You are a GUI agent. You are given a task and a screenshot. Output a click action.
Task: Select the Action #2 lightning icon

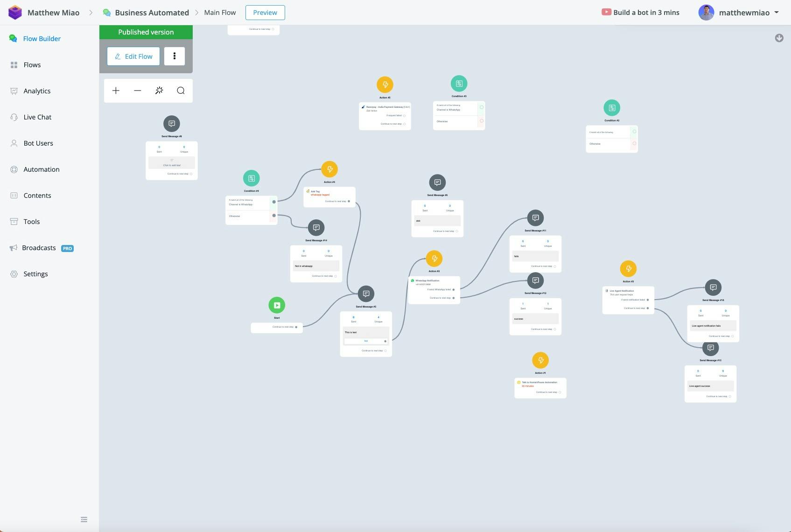pos(434,259)
